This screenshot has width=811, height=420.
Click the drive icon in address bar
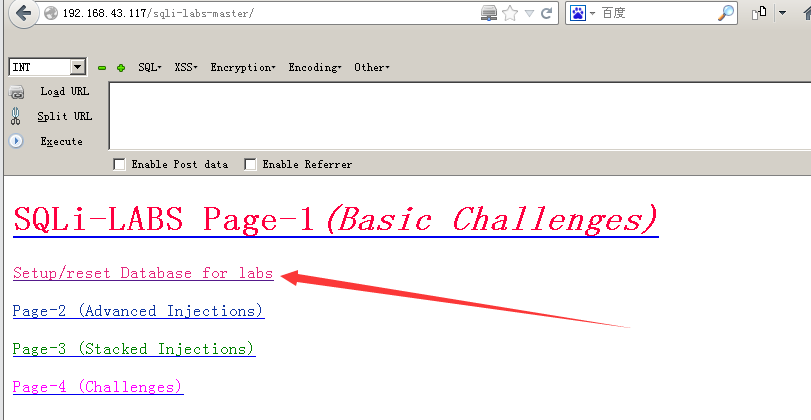pos(488,13)
